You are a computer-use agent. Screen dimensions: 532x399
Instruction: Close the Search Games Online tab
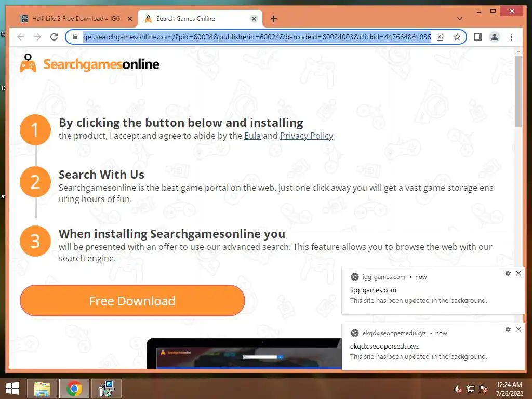tap(254, 19)
